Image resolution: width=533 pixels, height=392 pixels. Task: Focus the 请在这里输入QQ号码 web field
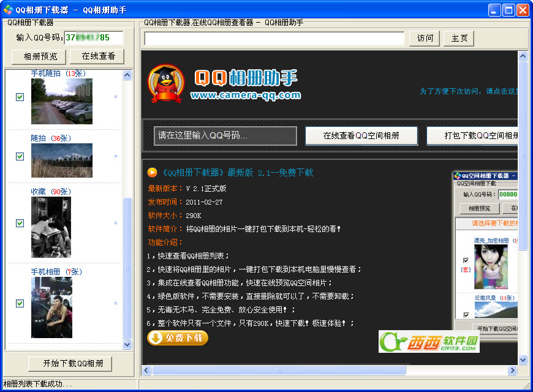point(225,135)
